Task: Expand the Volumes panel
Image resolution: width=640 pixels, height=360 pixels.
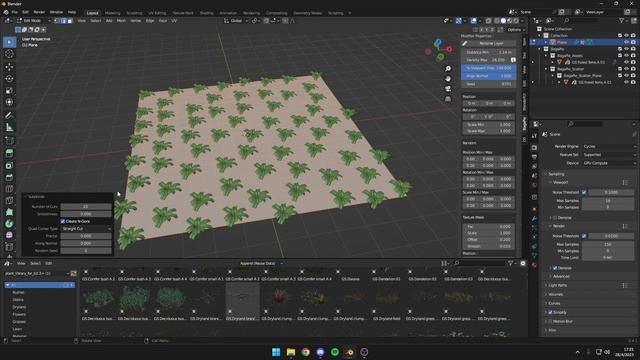Action: (x=556, y=294)
